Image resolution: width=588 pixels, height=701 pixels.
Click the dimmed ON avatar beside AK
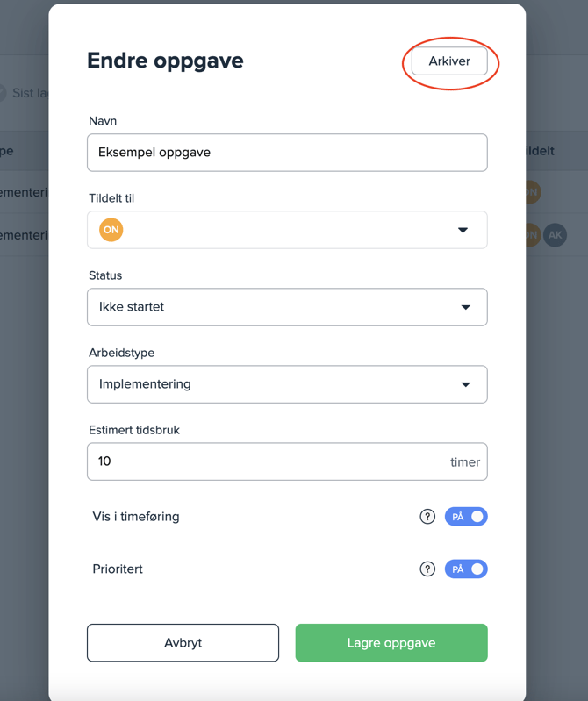click(x=531, y=235)
